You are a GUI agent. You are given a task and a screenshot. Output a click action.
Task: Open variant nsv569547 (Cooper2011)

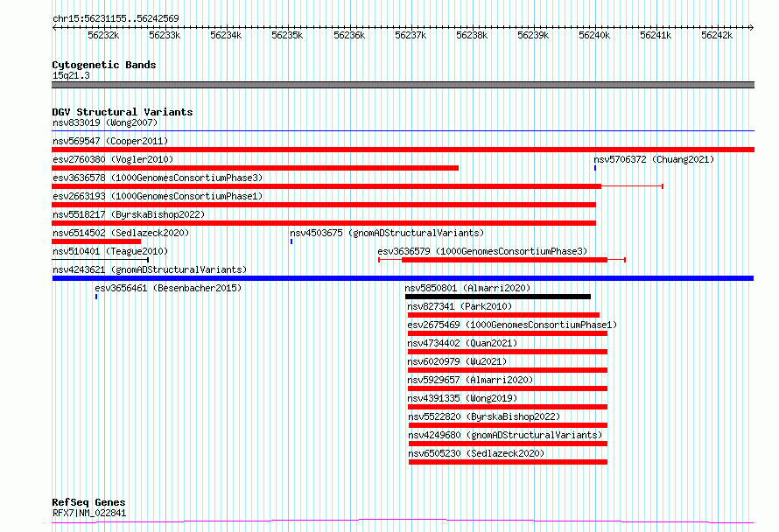(110, 141)
